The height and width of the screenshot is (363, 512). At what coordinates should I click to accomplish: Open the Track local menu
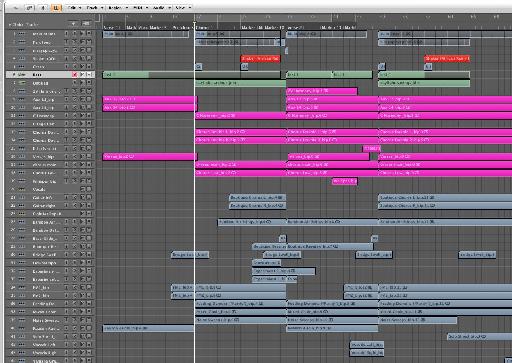(94, 7)
